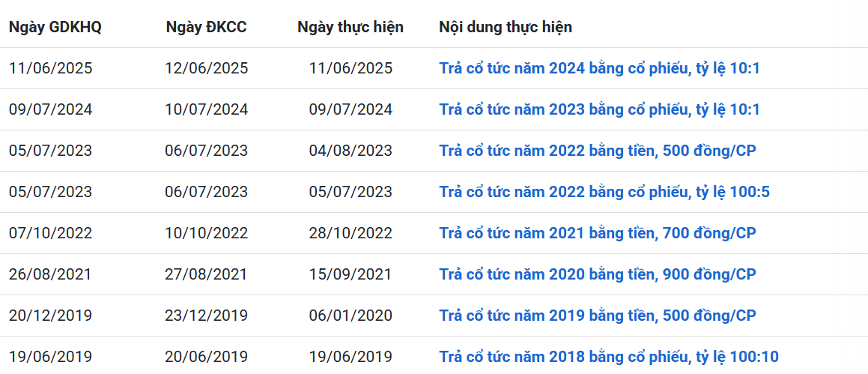Select the 12/06/2025 ĐKCC date cell
Screen dimensions: 868x374
[x=207, y=69]
